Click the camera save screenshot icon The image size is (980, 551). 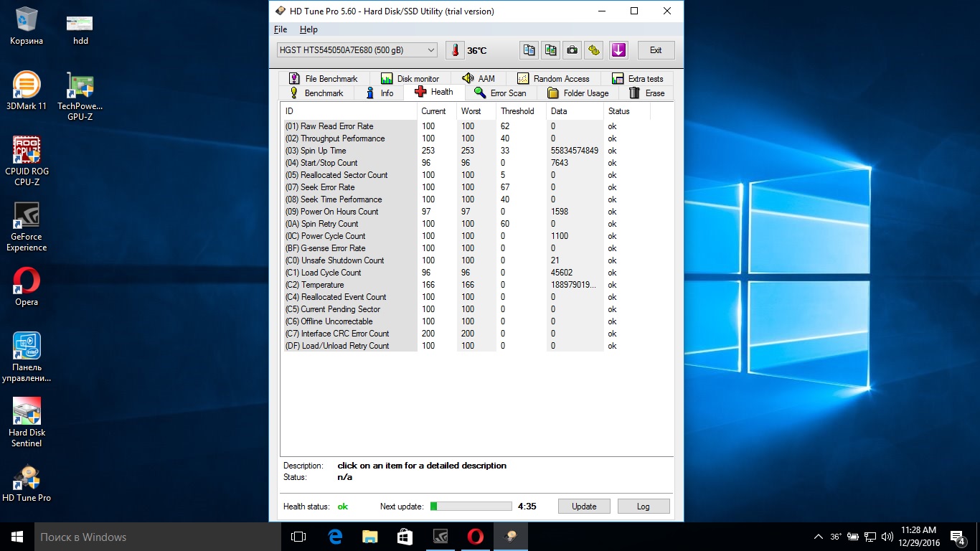click(572, 50)
